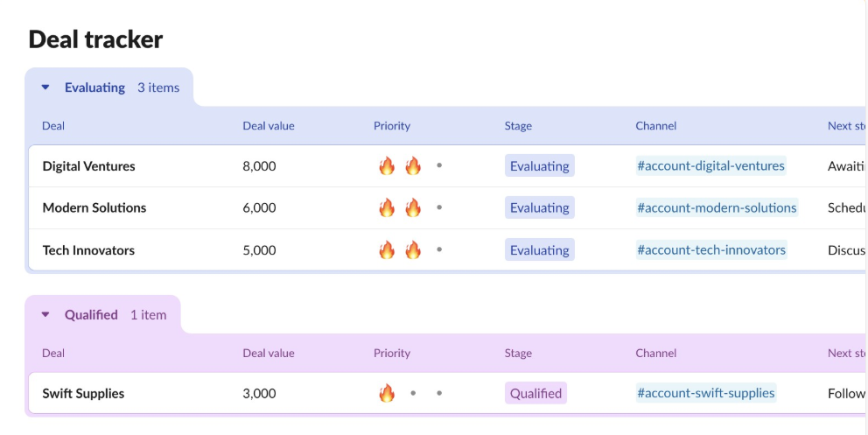
Task: Collapse the Evaluating group triangle
Action: coord(45,88)
